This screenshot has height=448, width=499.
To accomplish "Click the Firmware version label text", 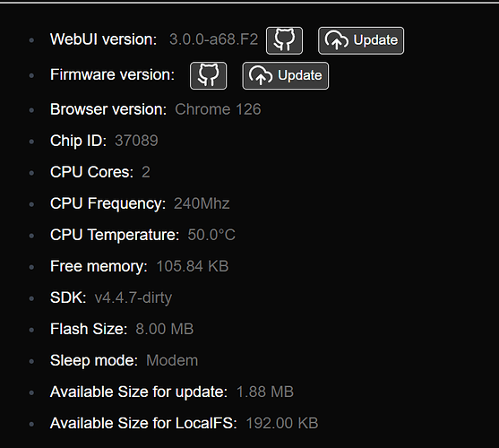I will [112, 74].
